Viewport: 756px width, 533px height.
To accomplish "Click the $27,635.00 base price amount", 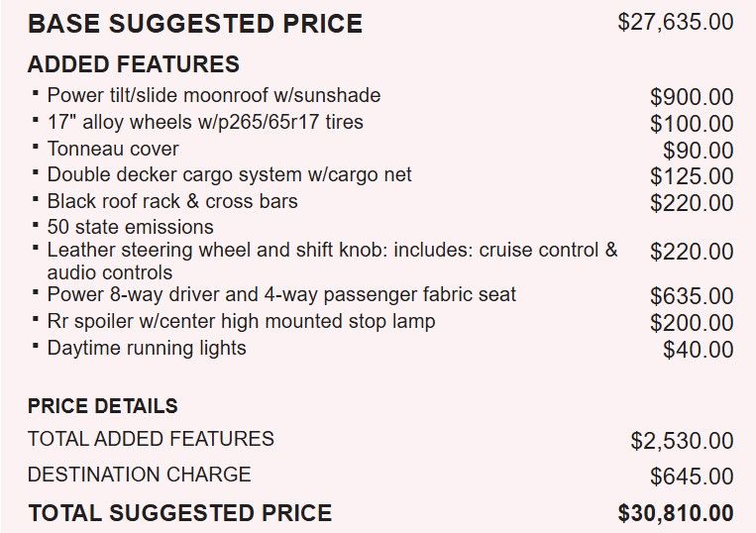I will (675, 22).
